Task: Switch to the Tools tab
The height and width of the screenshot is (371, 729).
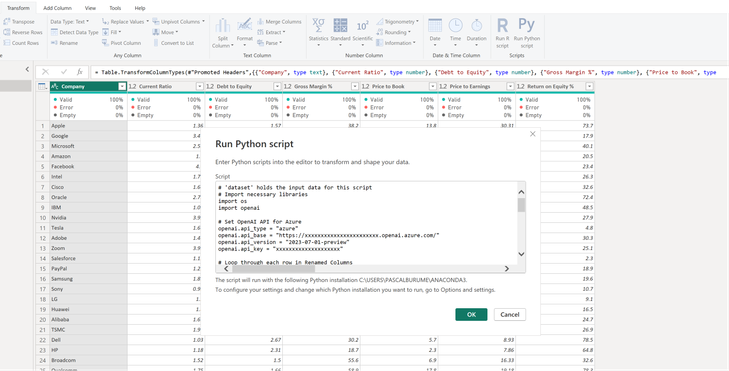Action: click(115, 8)
